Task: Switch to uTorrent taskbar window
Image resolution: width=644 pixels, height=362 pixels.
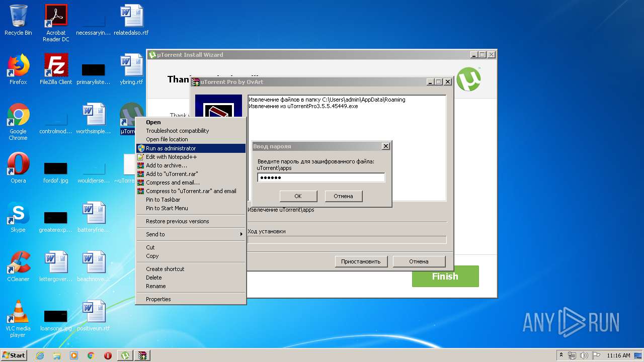Action: tap(125, 355)
